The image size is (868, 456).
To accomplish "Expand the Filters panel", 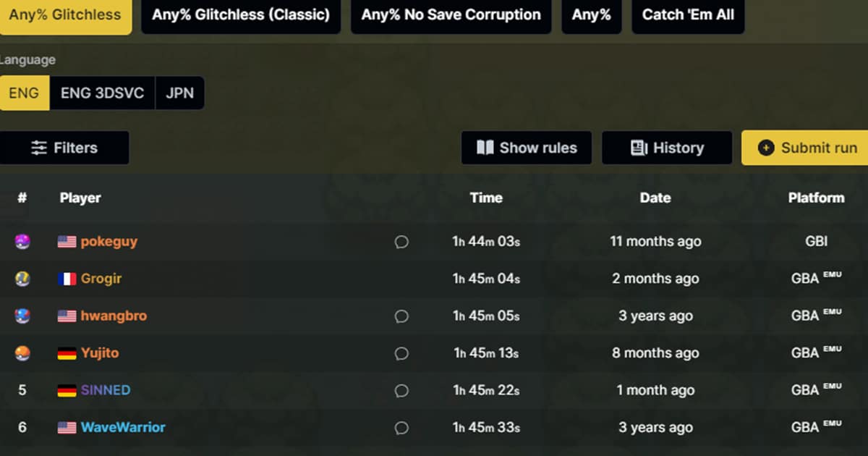I will coord(64,148).
